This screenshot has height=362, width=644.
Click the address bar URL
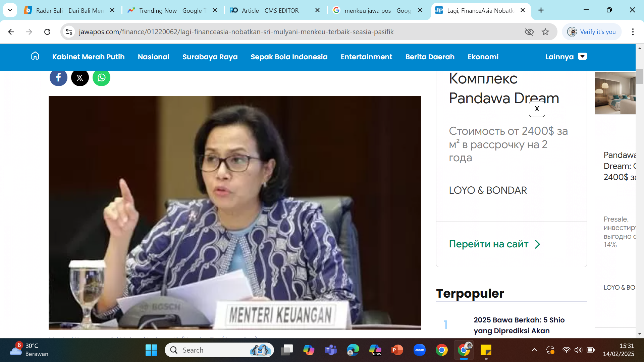pos(236,32)
